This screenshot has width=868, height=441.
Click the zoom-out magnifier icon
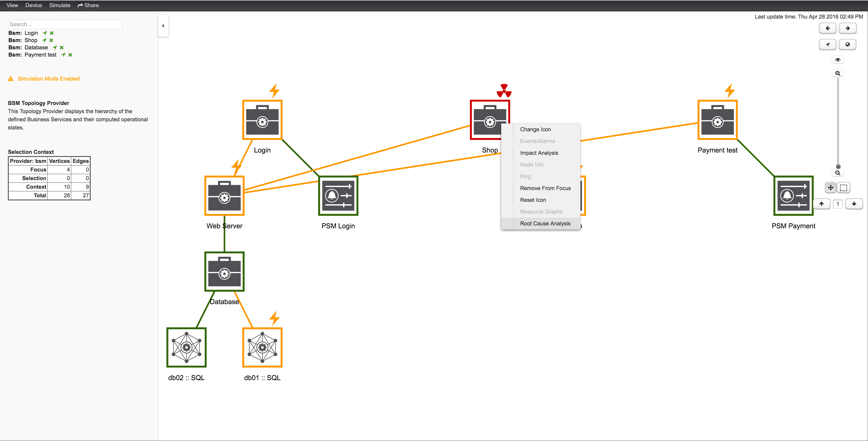838,172
